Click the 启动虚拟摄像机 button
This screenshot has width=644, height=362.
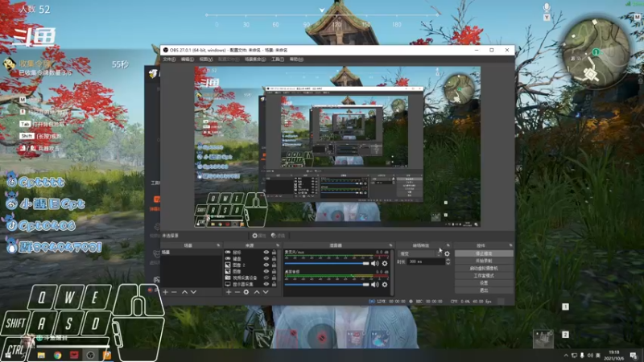(x=484, y=269)
